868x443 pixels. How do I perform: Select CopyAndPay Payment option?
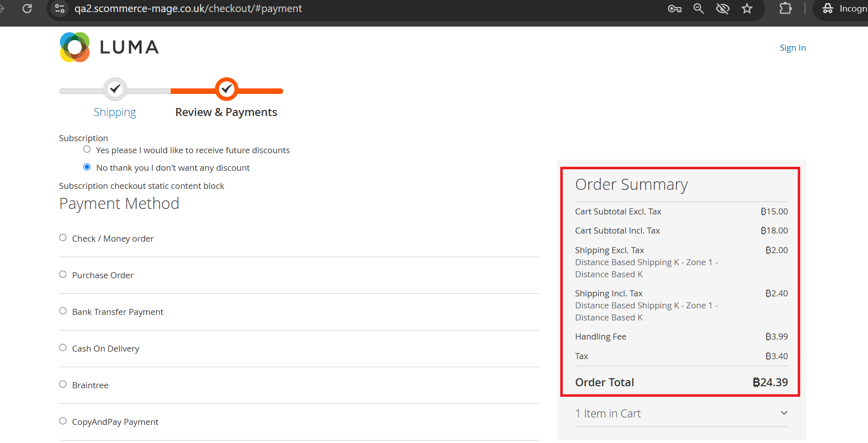(x=63, y=421)
